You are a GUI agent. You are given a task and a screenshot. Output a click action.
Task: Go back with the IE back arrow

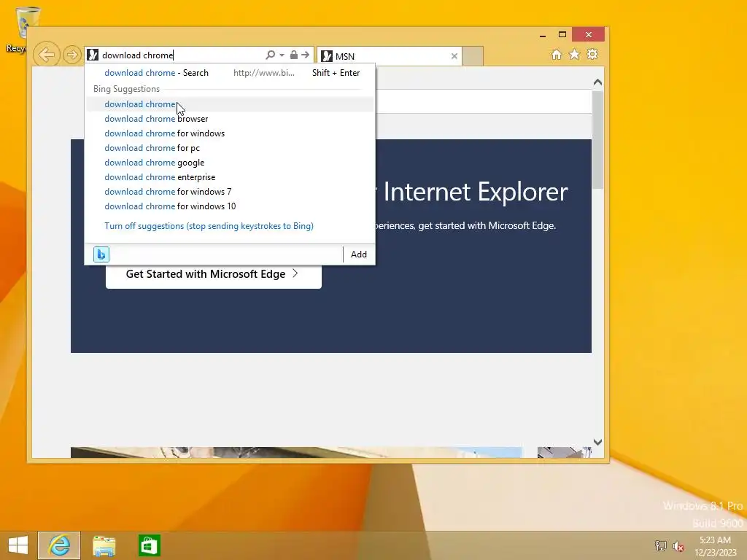[x=46, y=55]
